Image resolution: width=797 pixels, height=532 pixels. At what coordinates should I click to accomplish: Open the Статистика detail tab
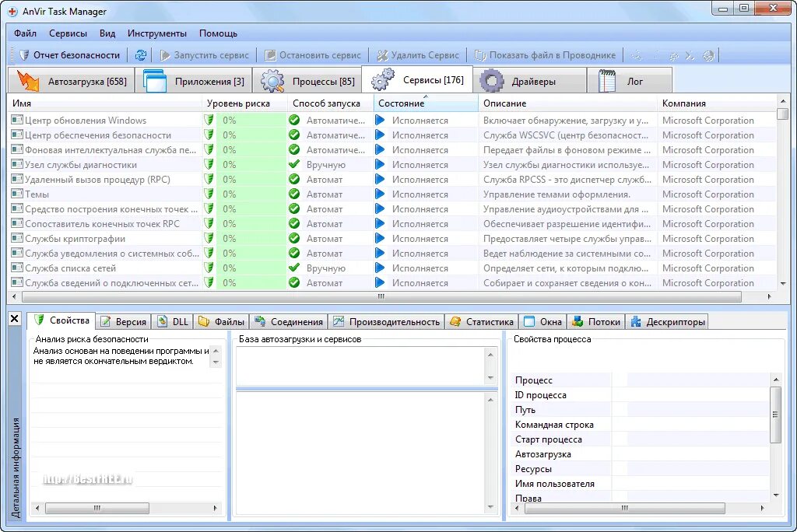pos(482,322)
